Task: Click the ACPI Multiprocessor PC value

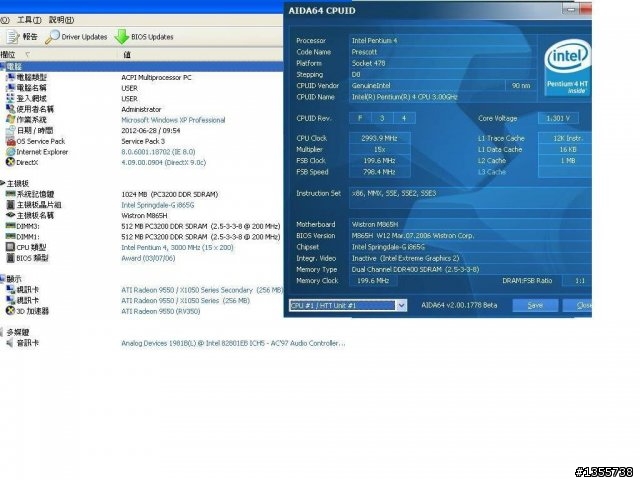Action: click(156, 78)
